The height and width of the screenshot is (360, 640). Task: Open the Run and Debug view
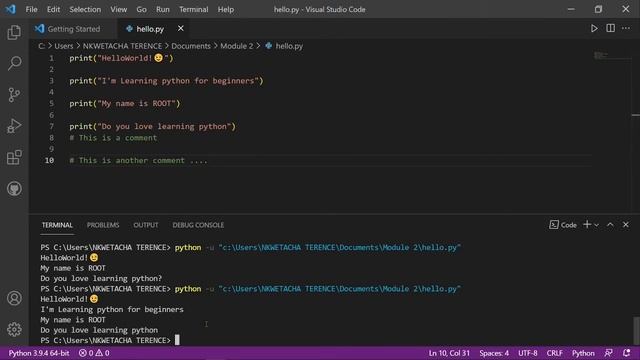pyautogui.click(x=14, y=126)
